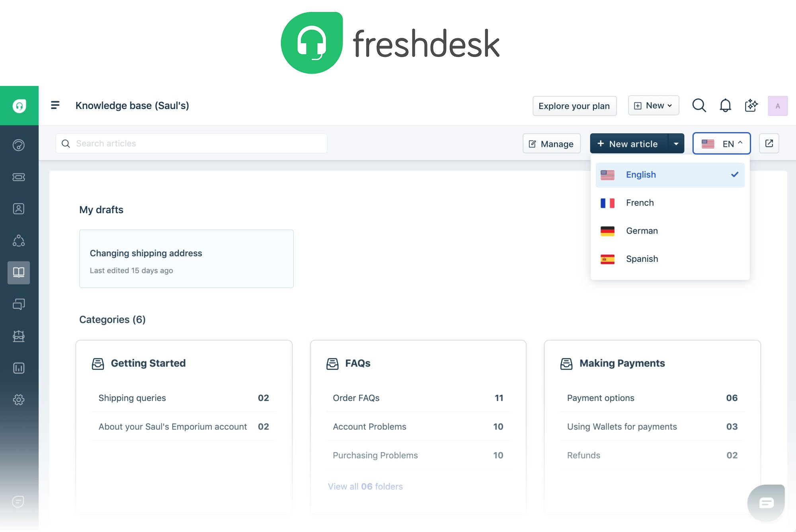Open search with the magnifier icon
This screenshot has width=796, height=532.
[x=699, y=105]
